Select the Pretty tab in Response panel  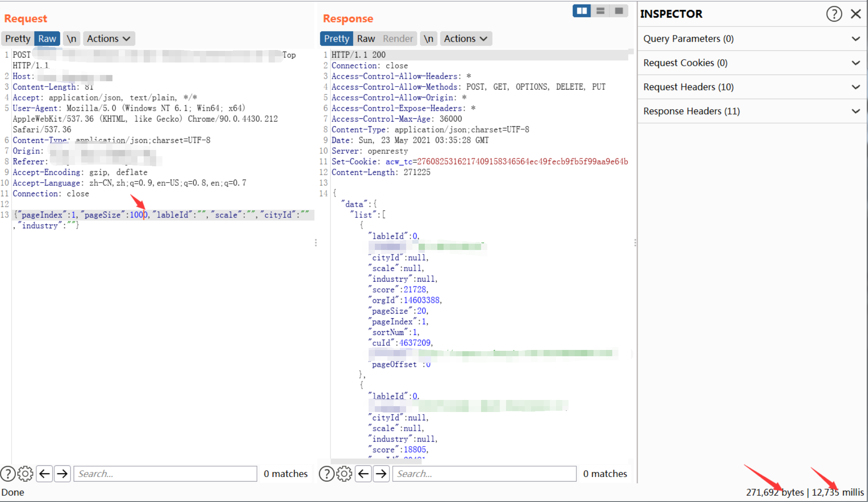(337, 39)
